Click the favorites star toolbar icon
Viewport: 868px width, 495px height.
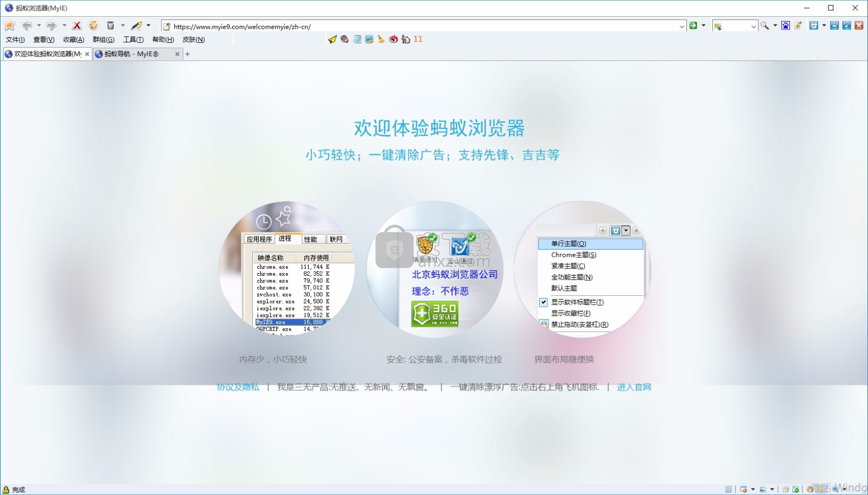[9, 26]
